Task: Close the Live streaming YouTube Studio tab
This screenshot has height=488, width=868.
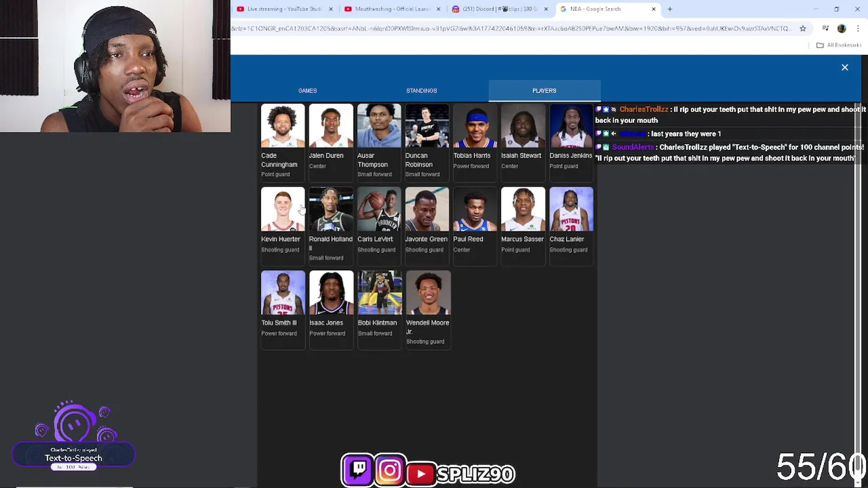Action: 331,9
